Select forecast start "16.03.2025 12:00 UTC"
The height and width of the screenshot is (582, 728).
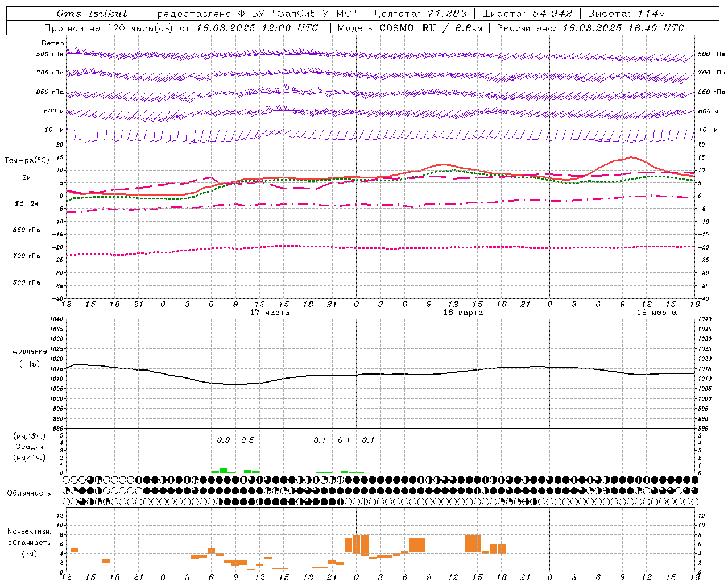[257, 28]
